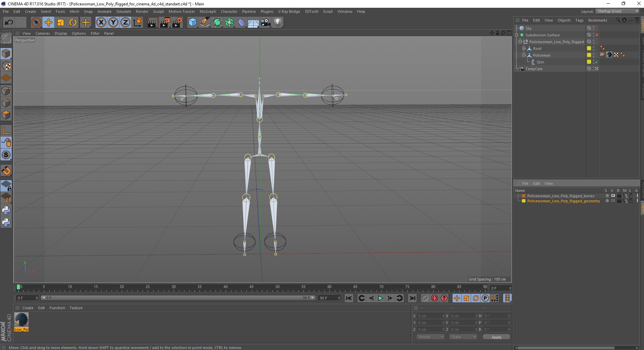Render to Picture Viewer
The height and width of the screenshot is (350, 644).
coord(165,23)
